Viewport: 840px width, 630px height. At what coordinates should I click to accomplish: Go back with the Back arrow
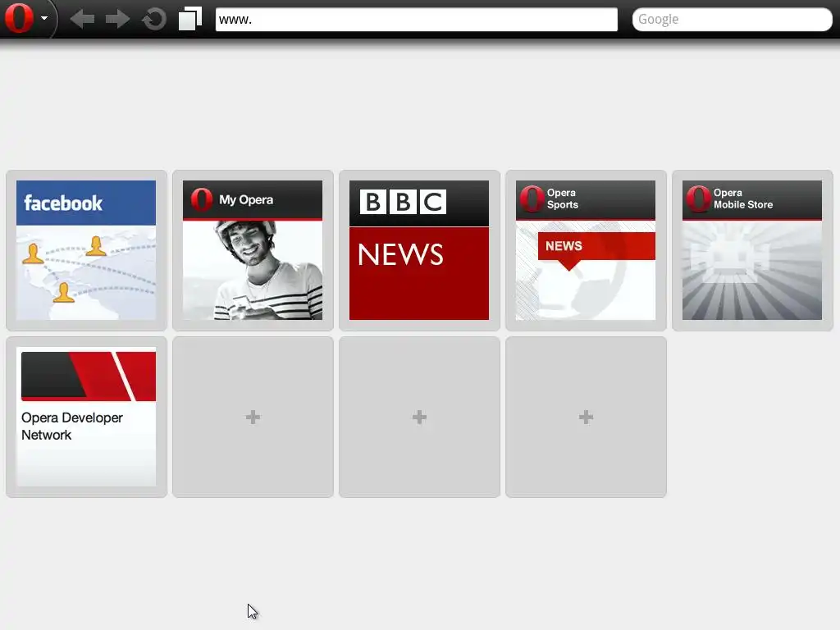(x=82, y=20)
